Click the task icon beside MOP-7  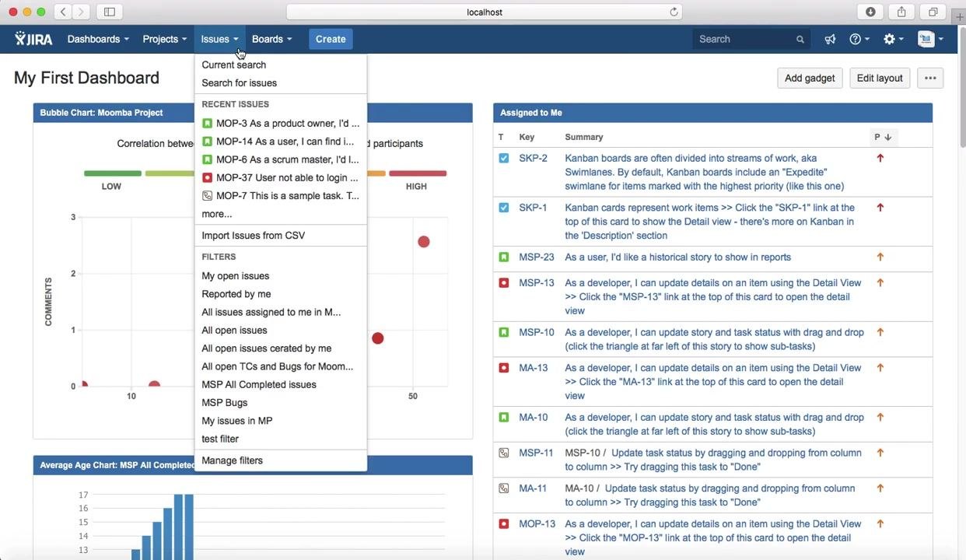207,196
